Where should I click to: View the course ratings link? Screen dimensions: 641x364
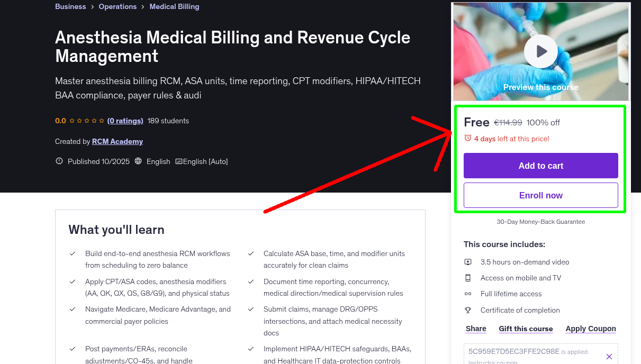pyautogui.click(x=125, y=121)
